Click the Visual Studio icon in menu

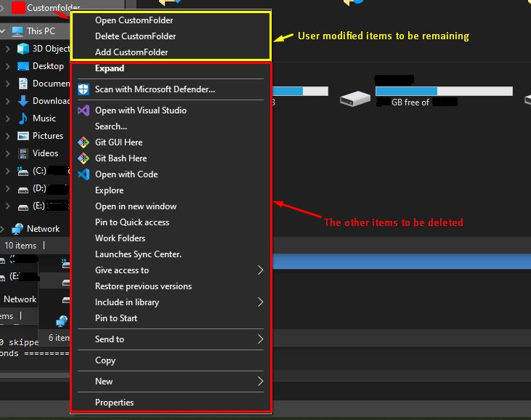click(x=84, y=110)
